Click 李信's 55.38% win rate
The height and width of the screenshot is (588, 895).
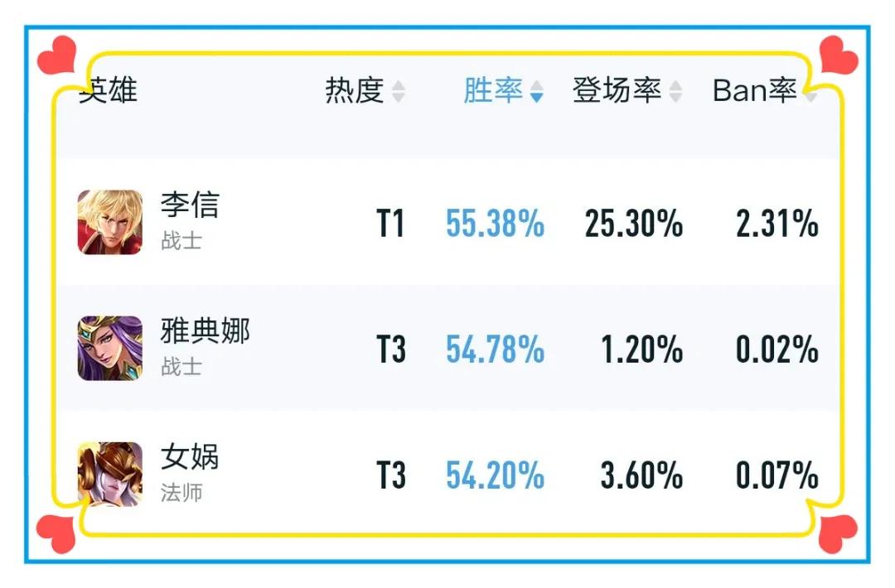(x=496, y=223)
